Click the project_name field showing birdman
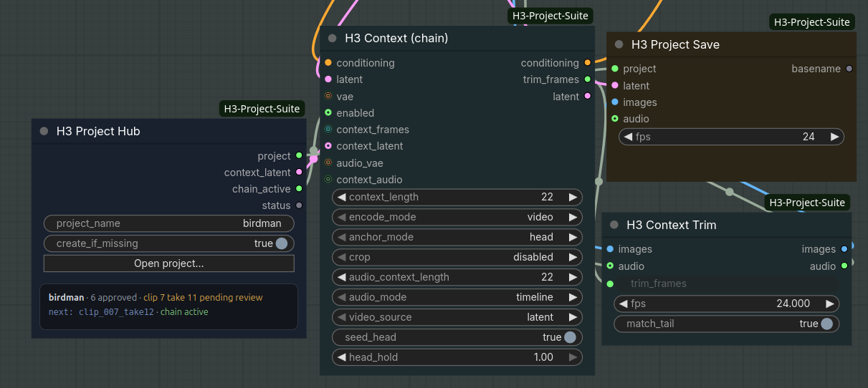868x388 pixels. 169,223
